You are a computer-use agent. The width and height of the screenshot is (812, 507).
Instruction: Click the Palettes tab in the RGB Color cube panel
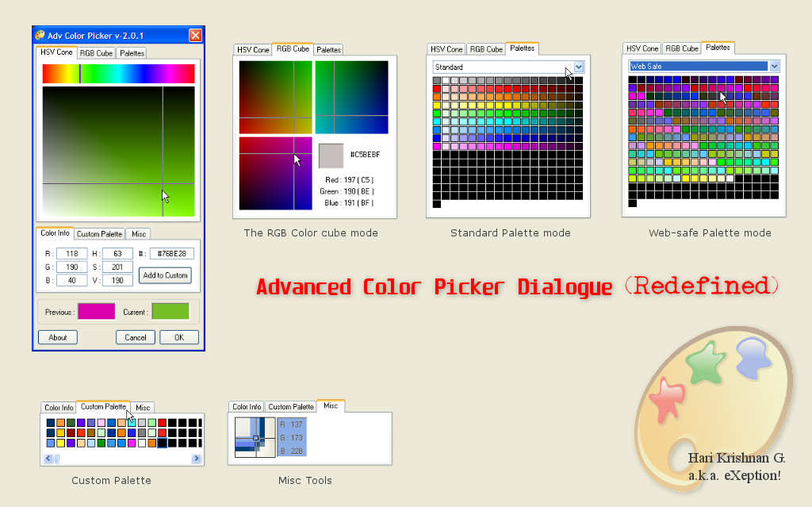(329, 50)
